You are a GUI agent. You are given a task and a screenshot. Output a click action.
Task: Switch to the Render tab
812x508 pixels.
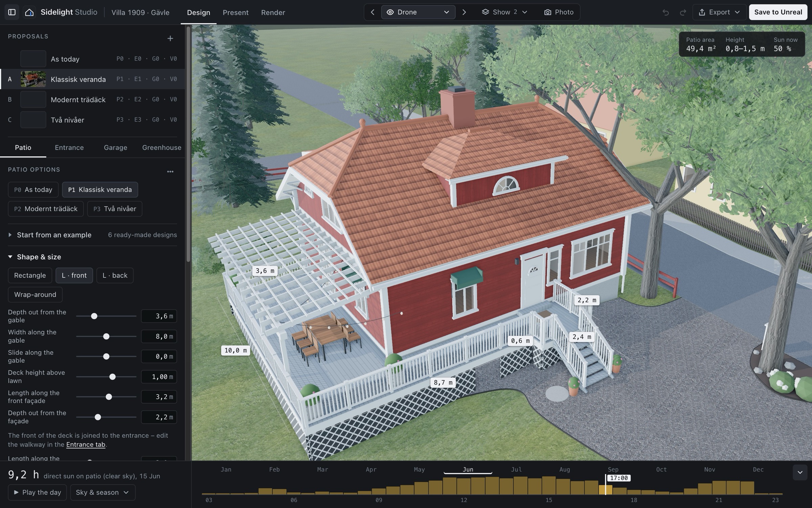click(x=273, y=13)
